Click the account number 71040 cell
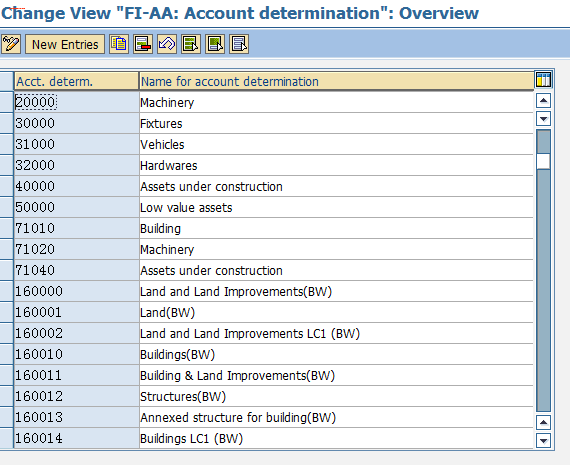The height and width of the screenshot is (465, 570). [x=76, y=270]
